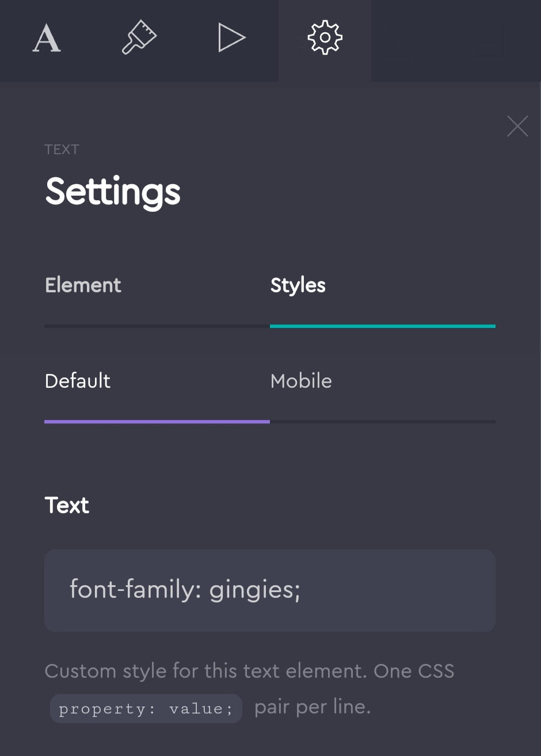Open the play triangle animation icon
The image size is (541, 756).
click(x=231, y=39)
